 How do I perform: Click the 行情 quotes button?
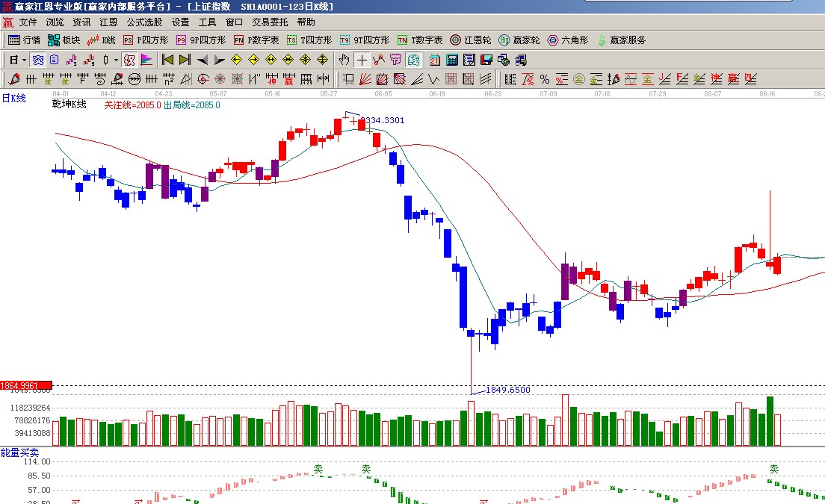tap(25, 40)
